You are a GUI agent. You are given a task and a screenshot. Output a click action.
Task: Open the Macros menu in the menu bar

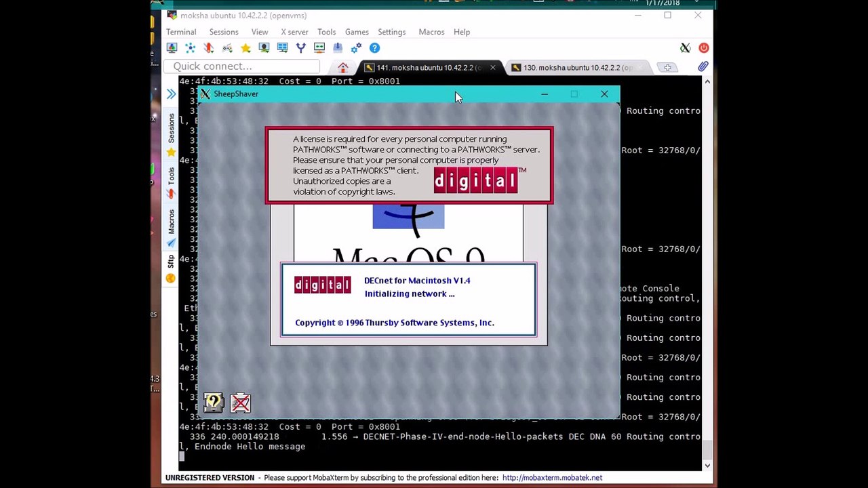tap(431, 32)
